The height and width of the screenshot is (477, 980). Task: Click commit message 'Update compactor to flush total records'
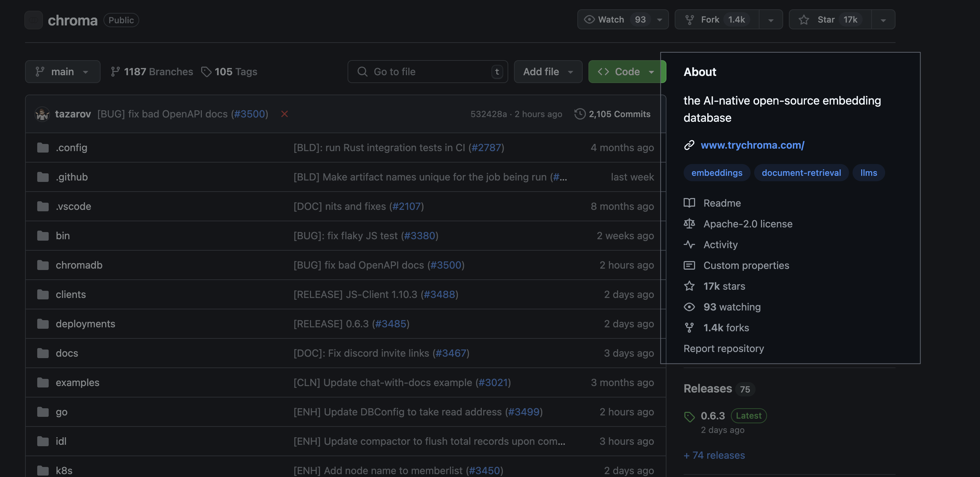pos(429,441)
